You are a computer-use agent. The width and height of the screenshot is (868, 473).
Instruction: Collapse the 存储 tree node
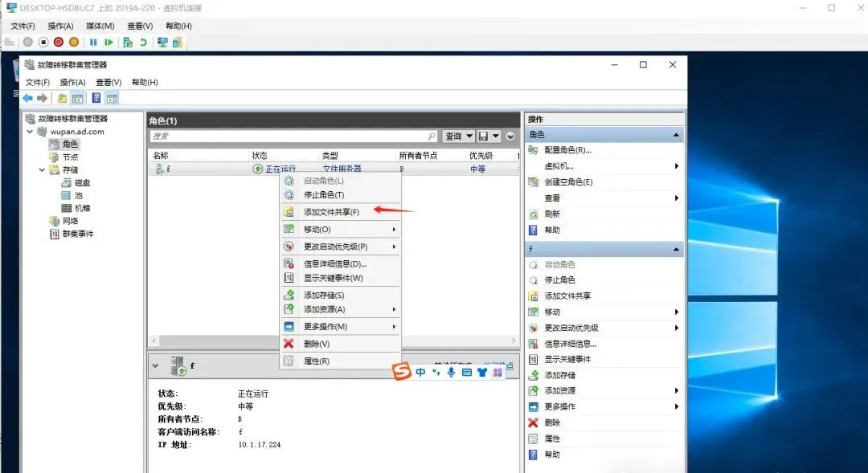41,169
